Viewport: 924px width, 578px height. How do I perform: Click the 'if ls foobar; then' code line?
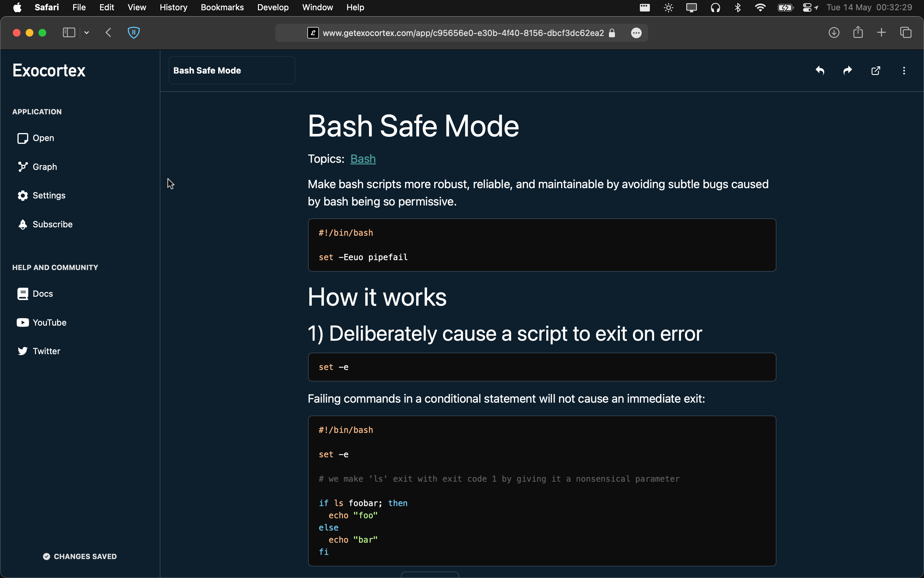[x=363, y=503]
